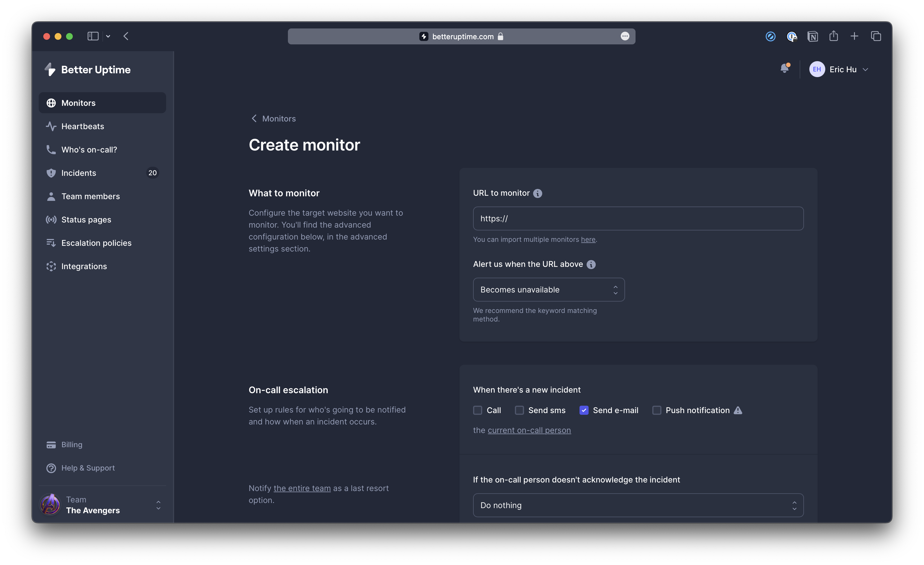Toggle Safari sidebar button
The height and width of the screenshot is (565, 924).
click(93, 36)
